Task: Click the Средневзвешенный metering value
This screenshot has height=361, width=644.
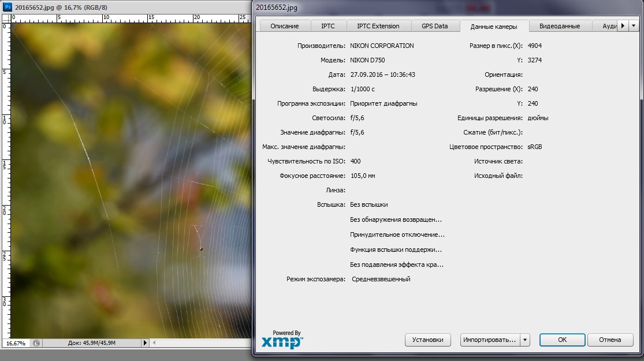Action: click(381, 280)
